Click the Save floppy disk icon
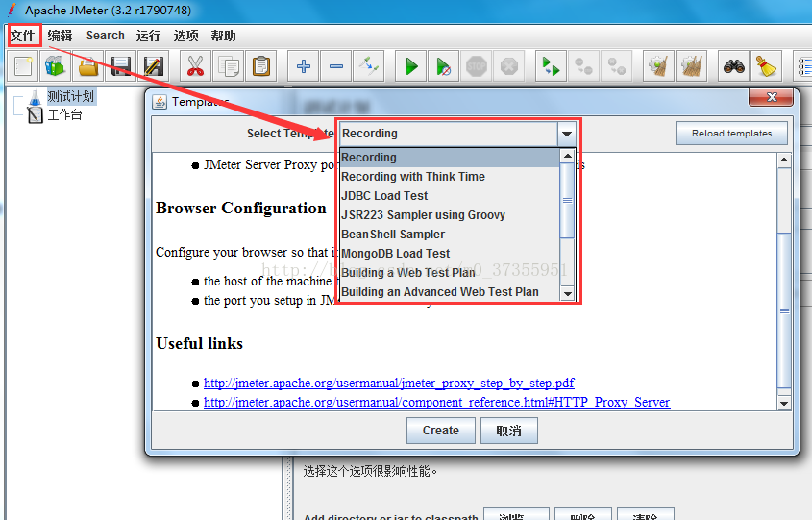Screen dimensions: 812x520 121,66
